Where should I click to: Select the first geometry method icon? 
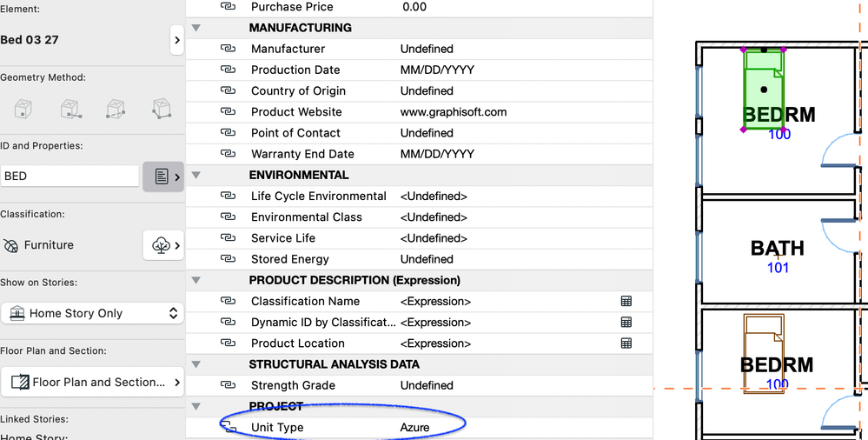(24, 110)
